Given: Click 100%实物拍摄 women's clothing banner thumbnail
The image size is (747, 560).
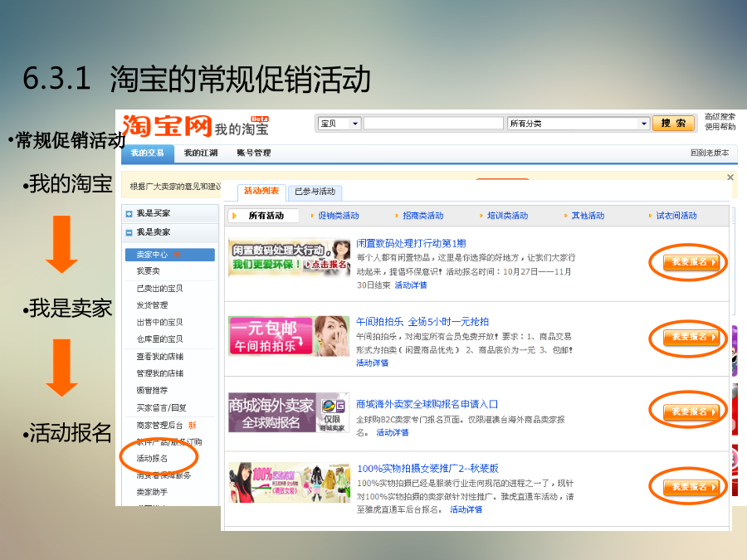Looking at the screenshot, I should (289, 482).
